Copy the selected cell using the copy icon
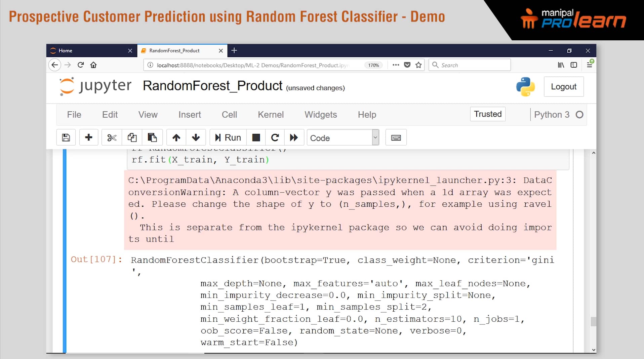The image size is (644, 359). pyautogui.click(x=132, y=137)
